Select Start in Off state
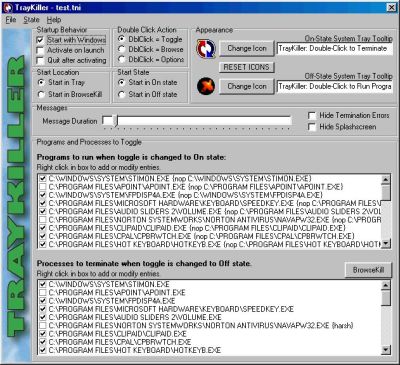400x365 pixels. pyautogui.click(x=122, y=95)
